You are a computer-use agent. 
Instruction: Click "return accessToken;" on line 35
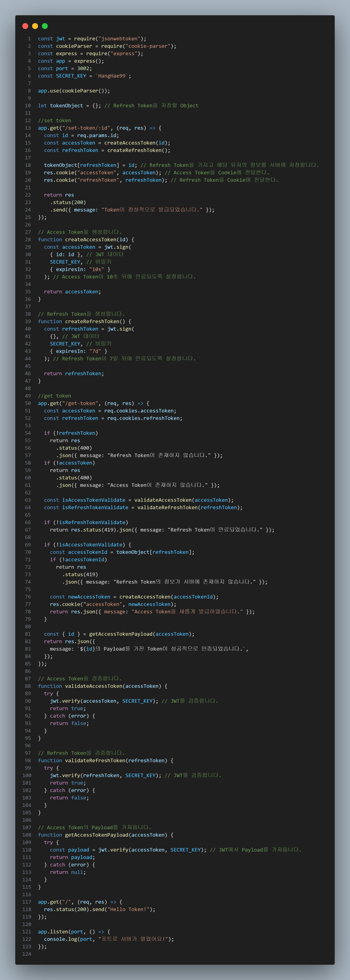(72, 292)
